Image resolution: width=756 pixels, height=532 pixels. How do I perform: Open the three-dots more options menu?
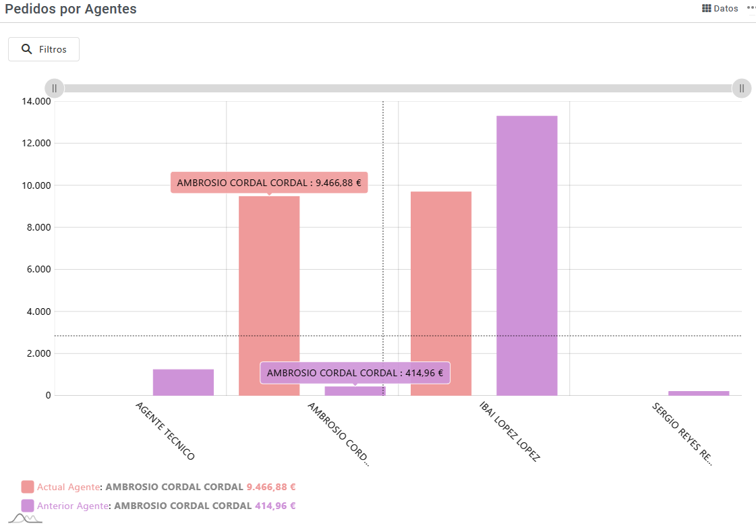coord(751,8)
